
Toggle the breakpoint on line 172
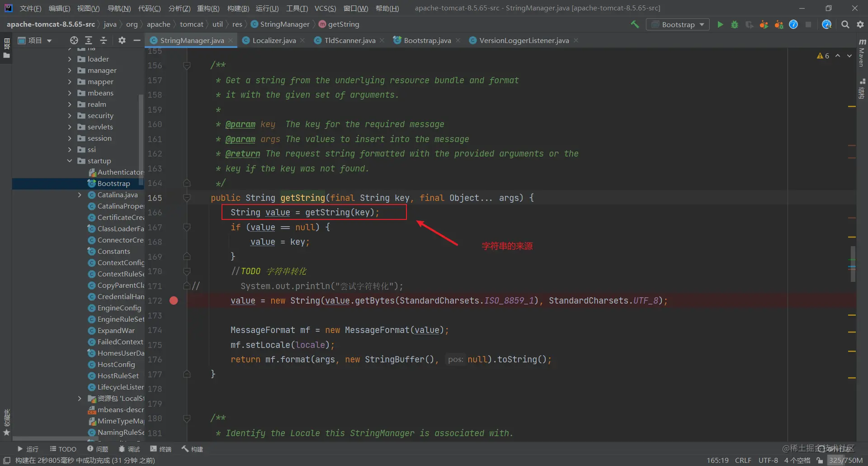point(174,300)
